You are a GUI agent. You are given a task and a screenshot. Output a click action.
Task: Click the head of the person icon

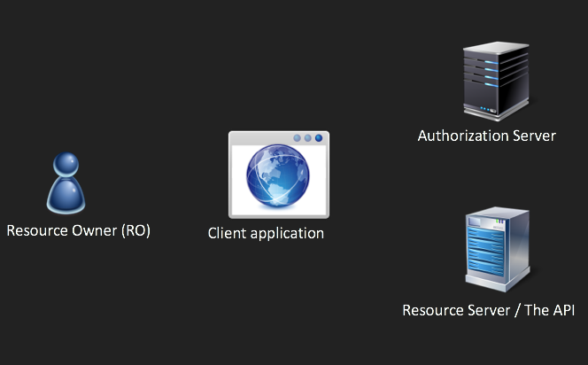point(66,165)
